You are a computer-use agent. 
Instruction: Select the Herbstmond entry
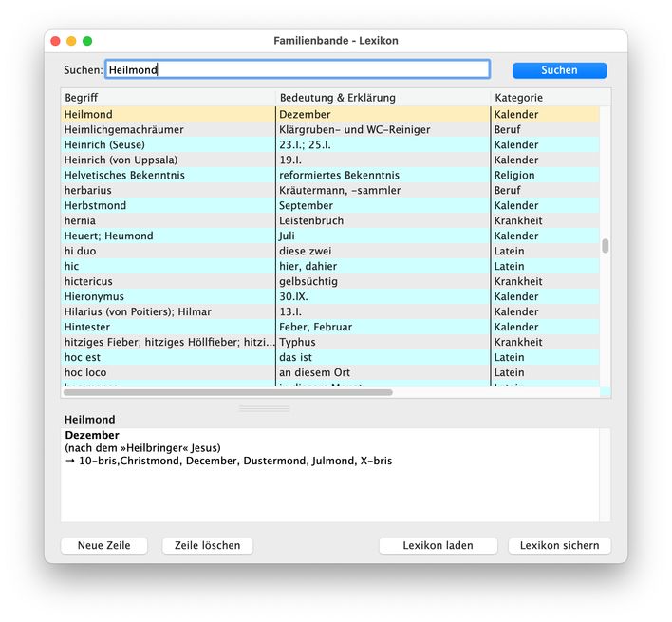pos(168,206)
